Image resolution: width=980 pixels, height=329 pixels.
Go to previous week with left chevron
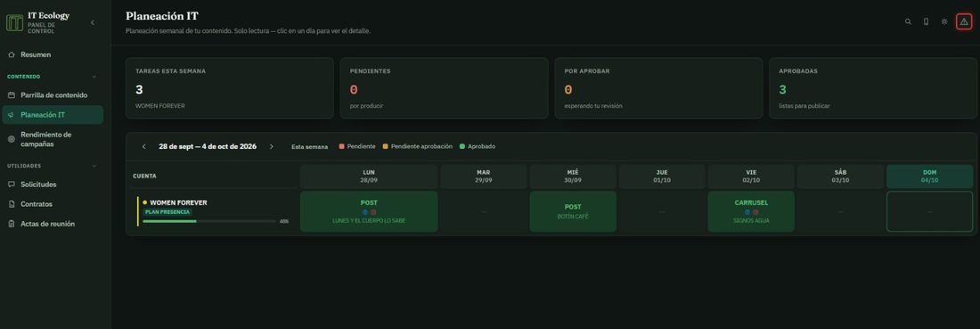143,146
